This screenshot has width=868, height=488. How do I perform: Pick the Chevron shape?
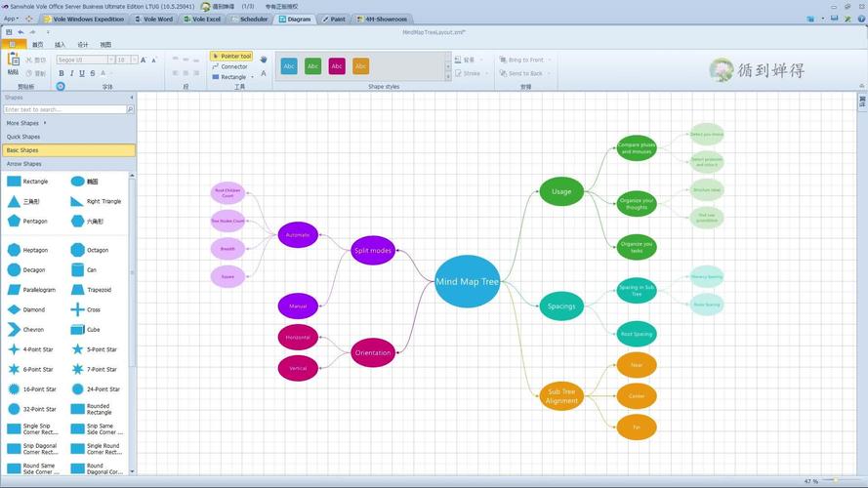pyautogui.click(x=26, y=330)
